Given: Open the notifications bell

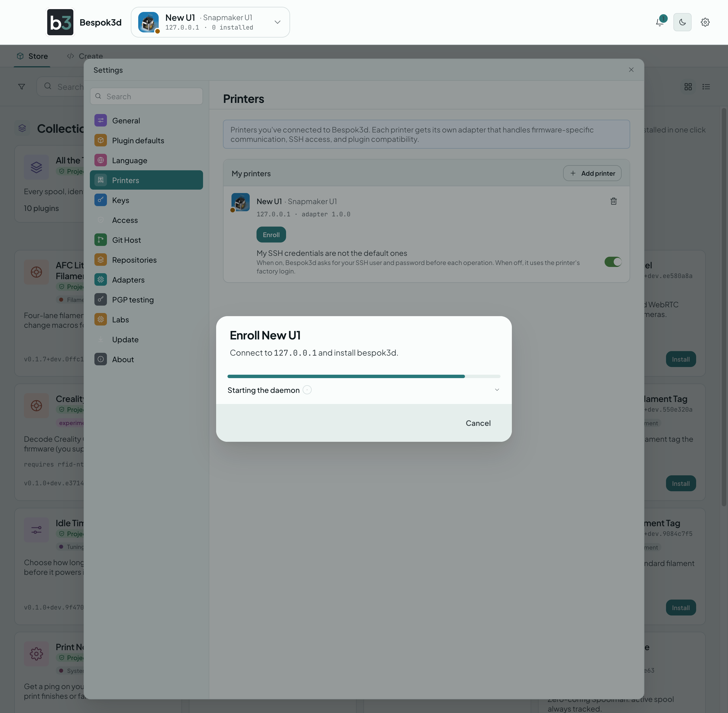Looking at the screenshot, I should (x=660, y=22).
